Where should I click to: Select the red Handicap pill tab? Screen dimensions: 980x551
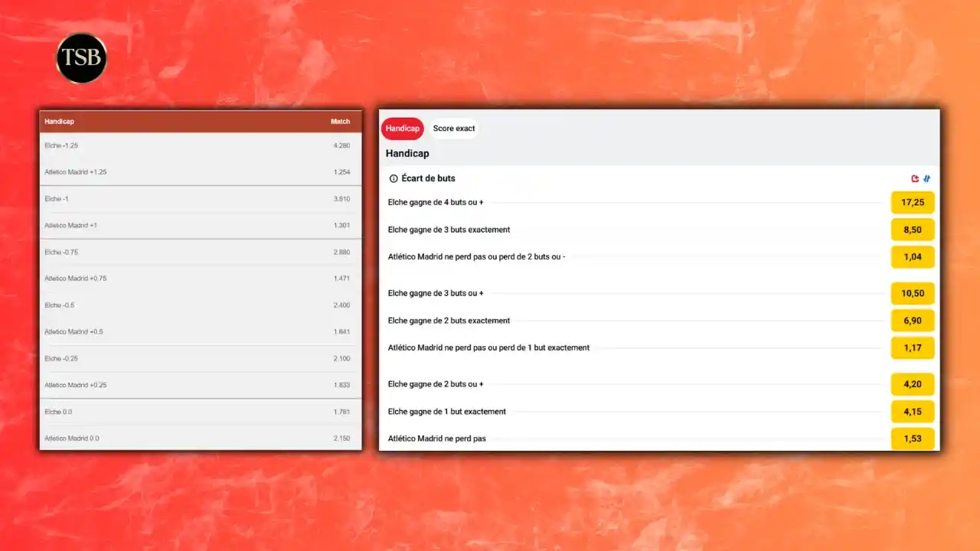click(403, 129)
